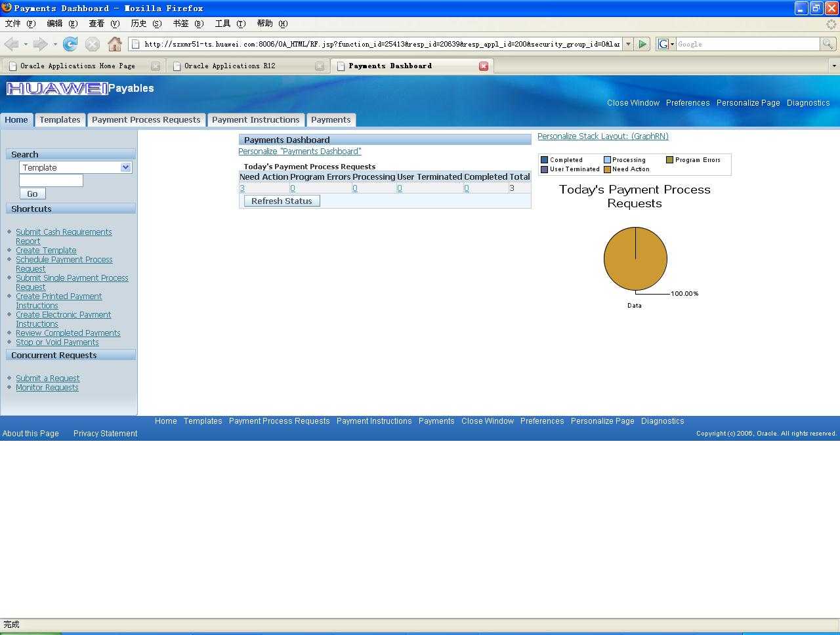
Task: Close the Payments Dashboard tab
Action: (x=484, y=66)
